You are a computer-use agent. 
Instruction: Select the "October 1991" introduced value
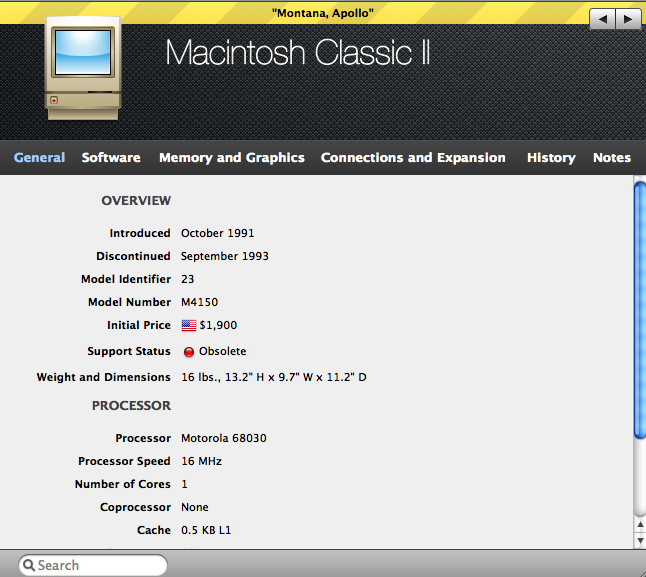coord(218,233)
